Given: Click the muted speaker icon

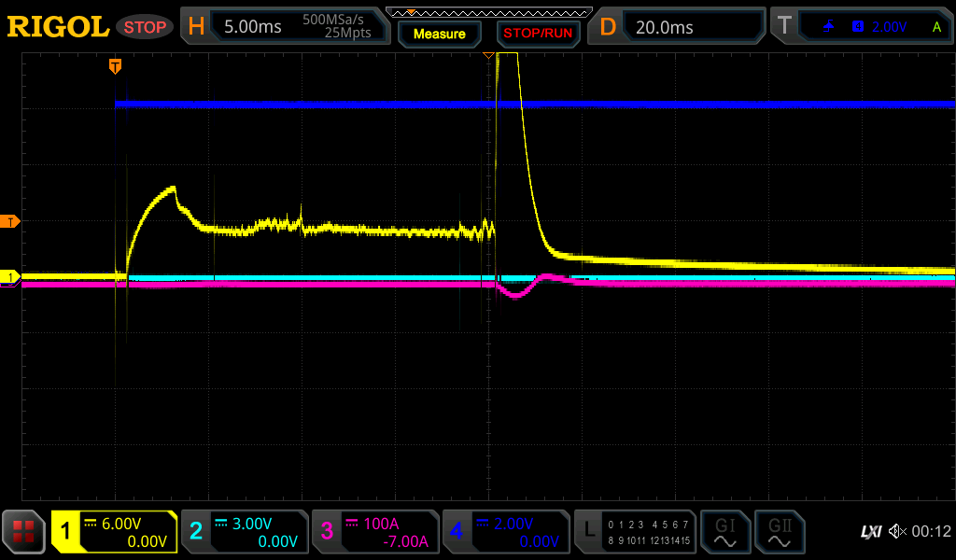Looking at the screenshot, I should pyautogui.click(x=897, y=532).
